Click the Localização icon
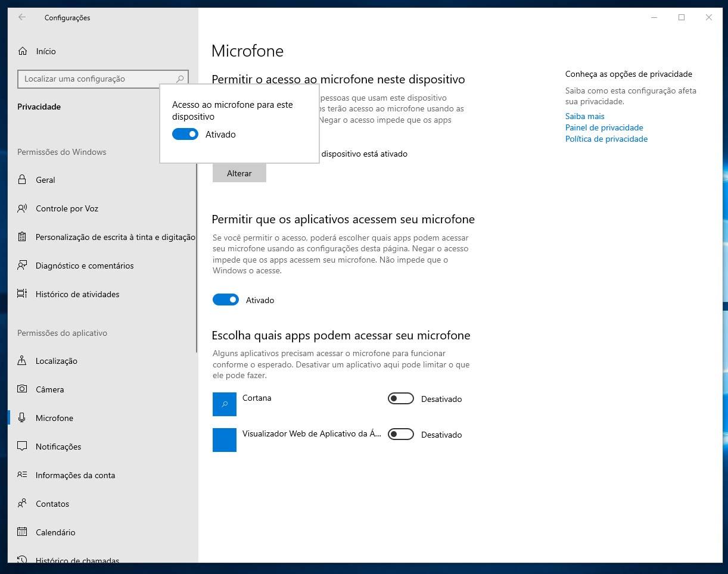This screenshot has height=574, width=728. click(22, 361)
